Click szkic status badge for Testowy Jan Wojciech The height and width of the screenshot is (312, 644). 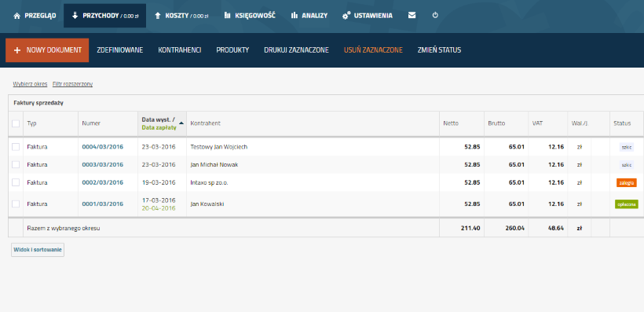pos(627,147)
